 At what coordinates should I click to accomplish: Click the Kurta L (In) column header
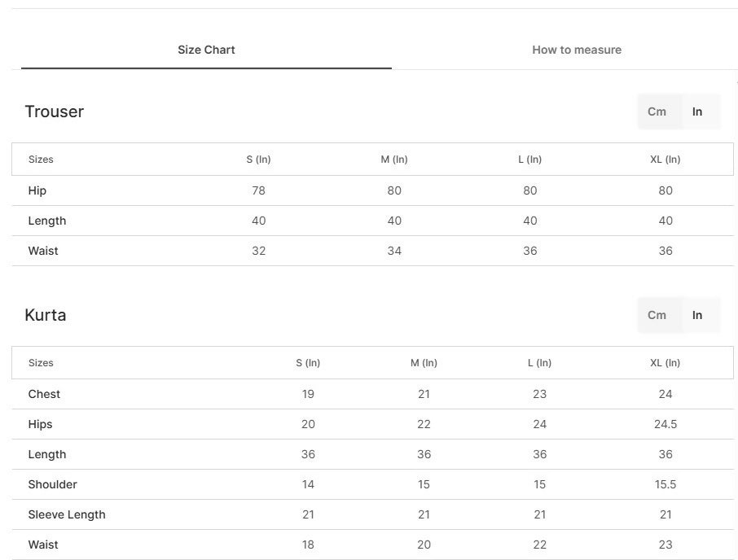coord(539,363)
